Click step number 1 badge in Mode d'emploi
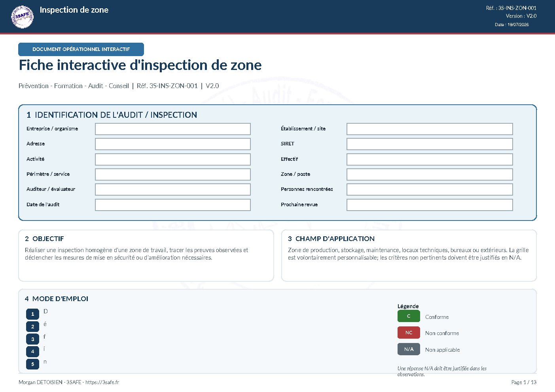The width and height of the screenshot is (555, 392). coord(32,314)
